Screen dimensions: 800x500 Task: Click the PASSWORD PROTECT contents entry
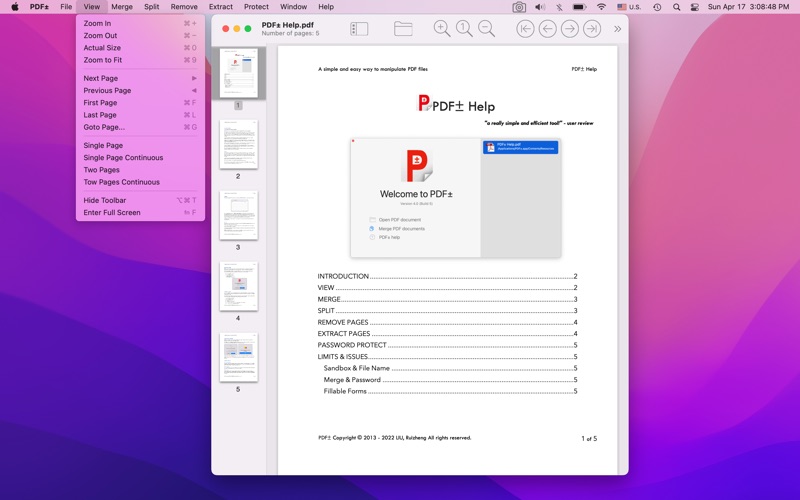(x=447, y=345)
